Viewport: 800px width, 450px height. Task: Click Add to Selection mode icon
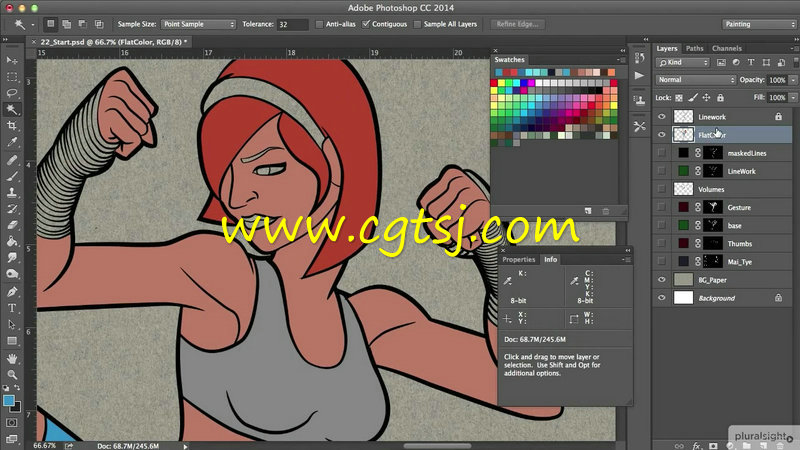click(66, 24)
